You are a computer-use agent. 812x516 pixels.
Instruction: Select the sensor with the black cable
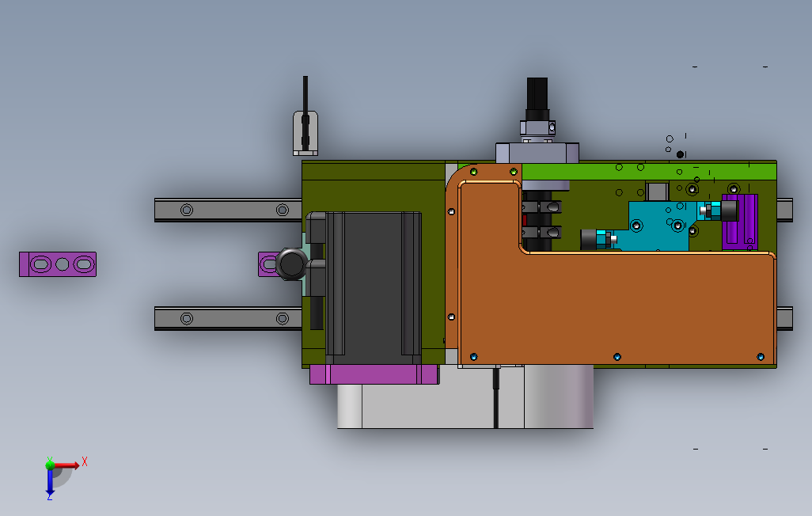[x=305, y=133]
